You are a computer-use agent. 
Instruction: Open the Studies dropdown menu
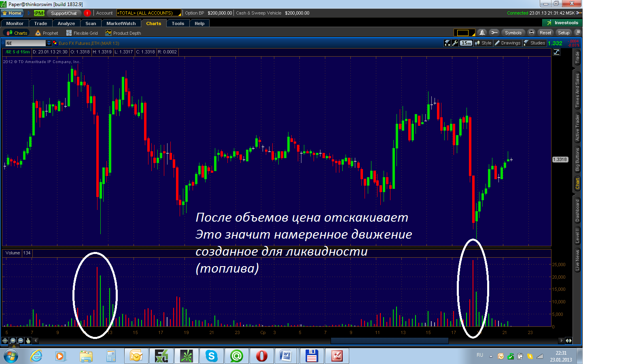[534, 43]
